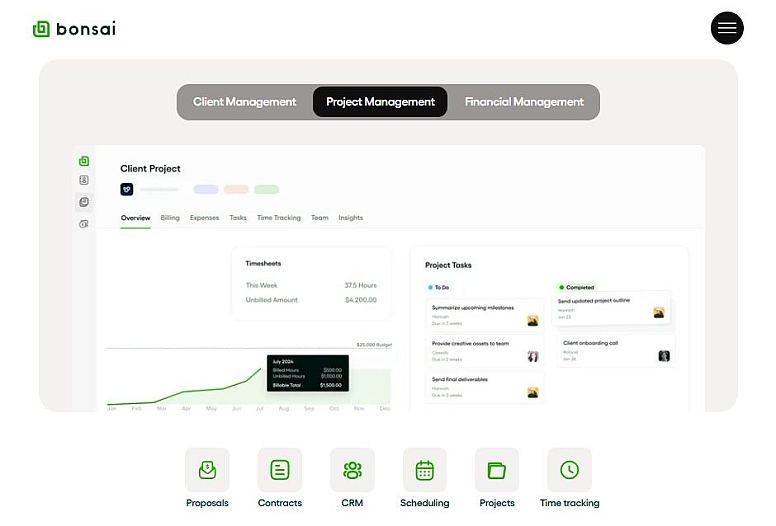Click avatar on Summarize upcoming milestones card
The width and height of the screenshot is (776, 526).
click(x=533, y=320)
